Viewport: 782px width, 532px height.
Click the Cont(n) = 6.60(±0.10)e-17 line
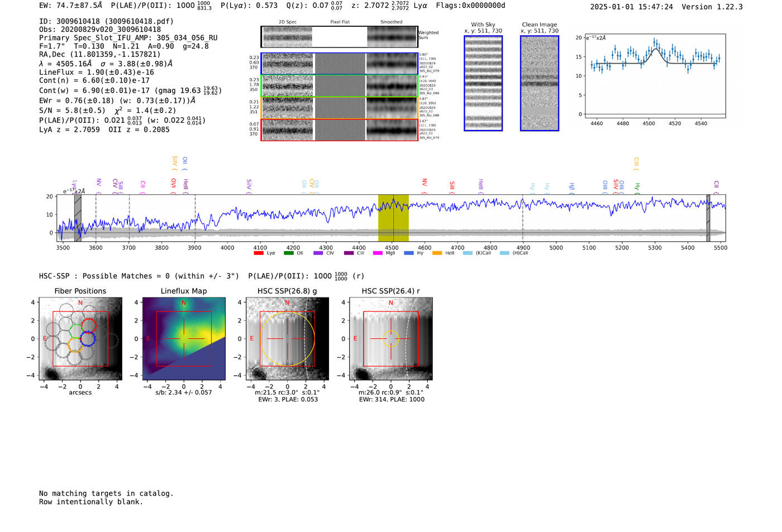click(94, 80)
